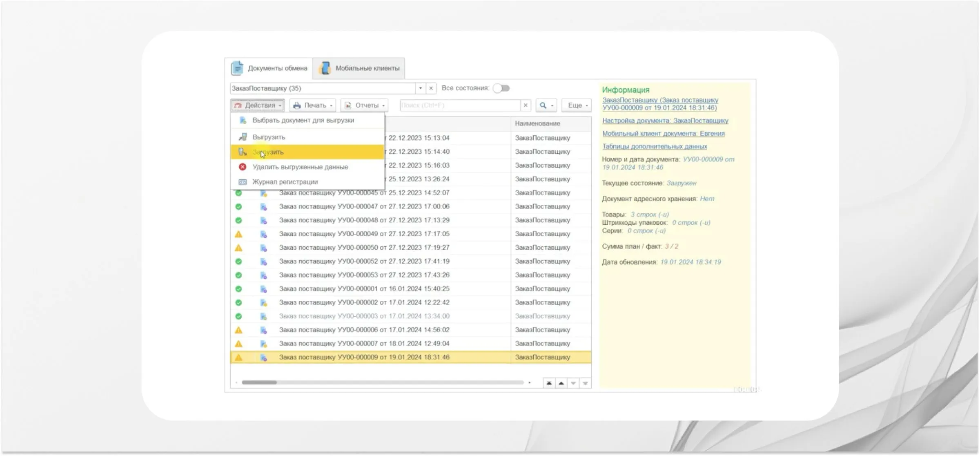Move up one record with up arrow

coord(561,383)
